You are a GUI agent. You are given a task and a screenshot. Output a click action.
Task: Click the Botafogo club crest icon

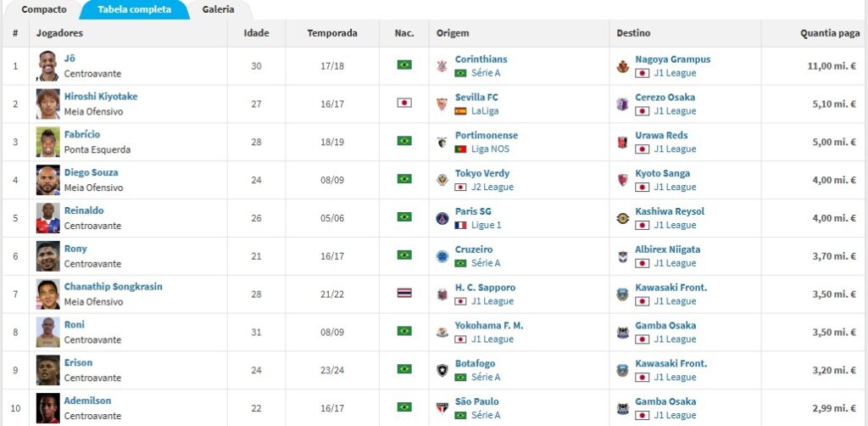click(442, 370)
